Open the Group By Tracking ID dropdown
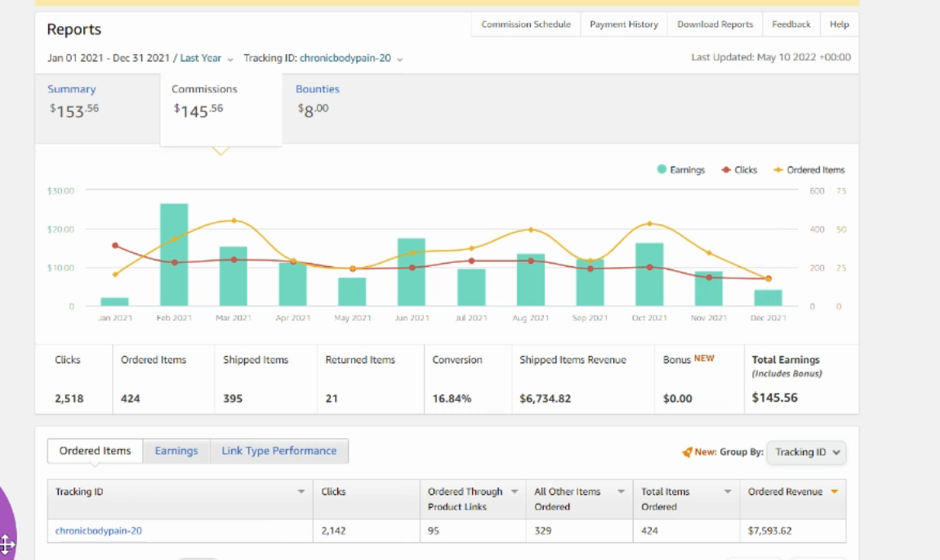 tap(806, 452)
